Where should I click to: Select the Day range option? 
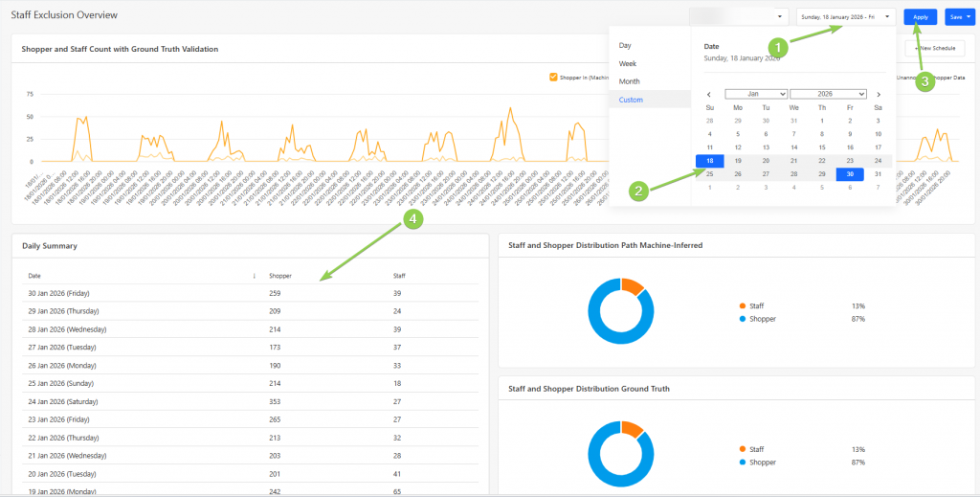(625, 45)
